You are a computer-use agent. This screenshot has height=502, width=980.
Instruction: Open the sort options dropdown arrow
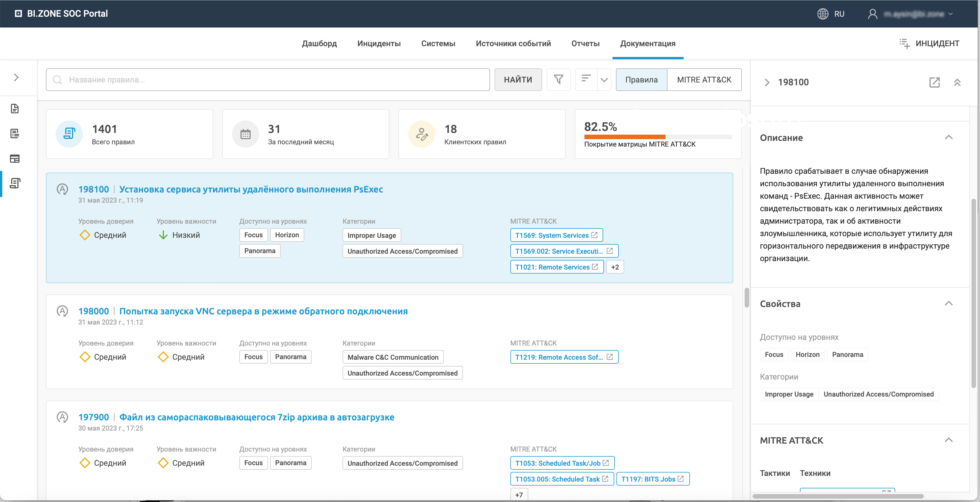604,80
